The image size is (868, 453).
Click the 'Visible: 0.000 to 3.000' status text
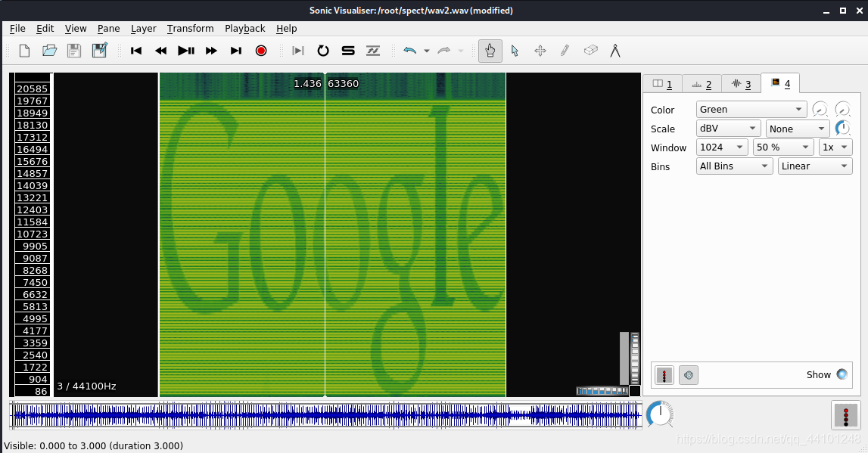pos(94,445)
